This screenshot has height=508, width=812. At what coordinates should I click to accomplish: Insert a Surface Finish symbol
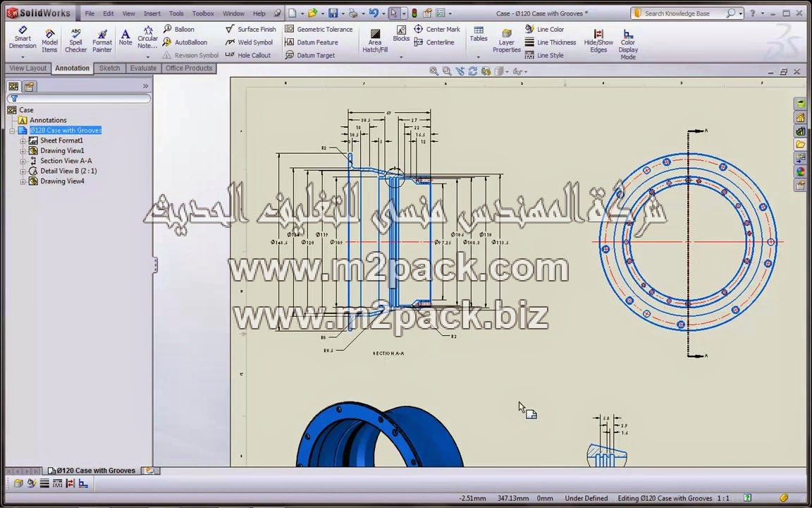click(251, 29)
